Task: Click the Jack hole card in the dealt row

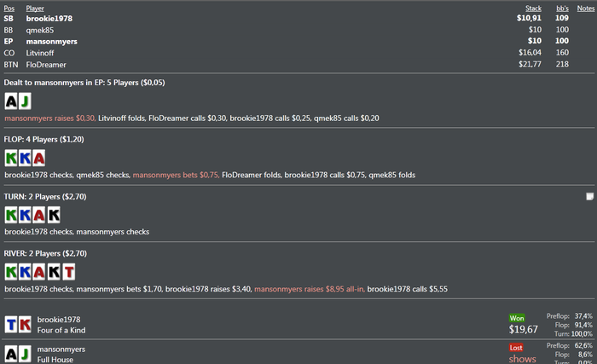Action: tap(24, 101)
